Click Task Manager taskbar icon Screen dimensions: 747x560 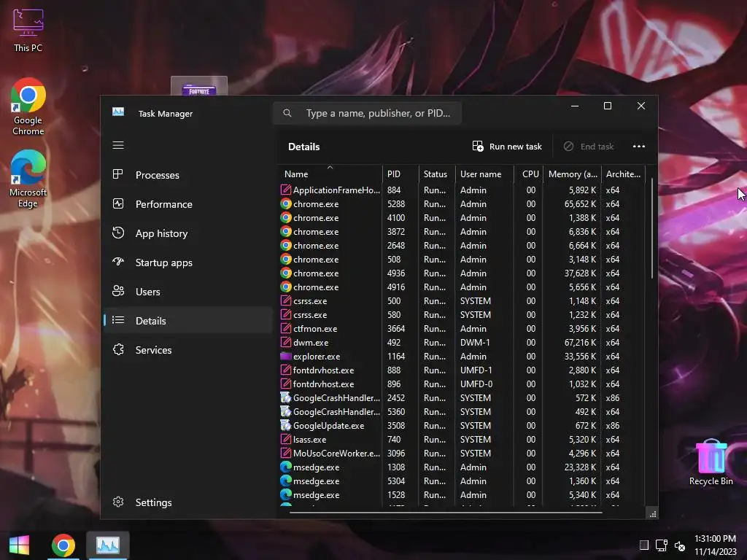tap(108, 545)
